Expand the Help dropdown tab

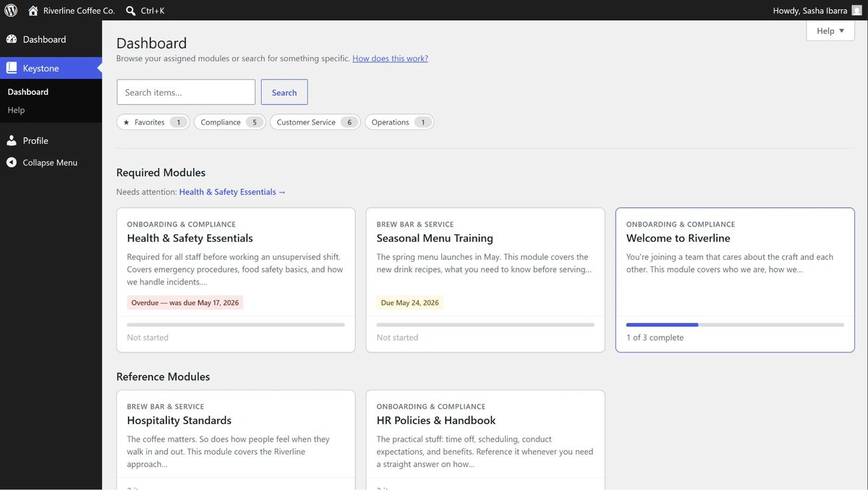(x=830, y=30)
